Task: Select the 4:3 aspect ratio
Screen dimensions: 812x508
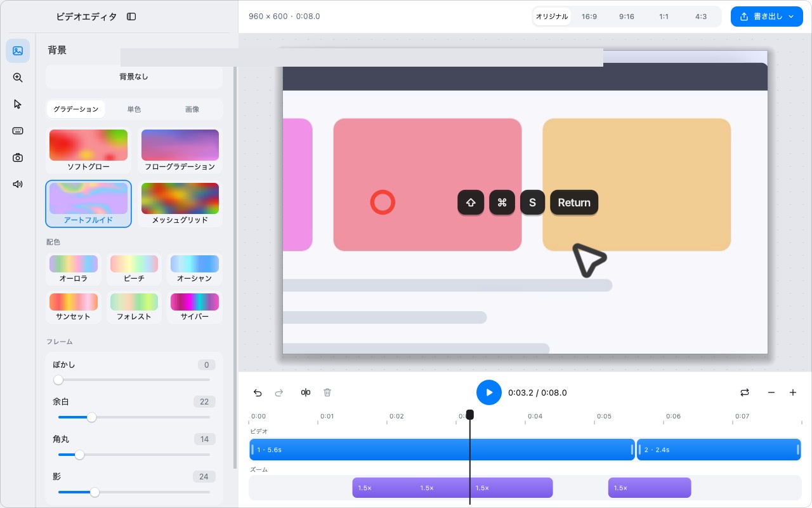Action: click(x=701, y=17)
